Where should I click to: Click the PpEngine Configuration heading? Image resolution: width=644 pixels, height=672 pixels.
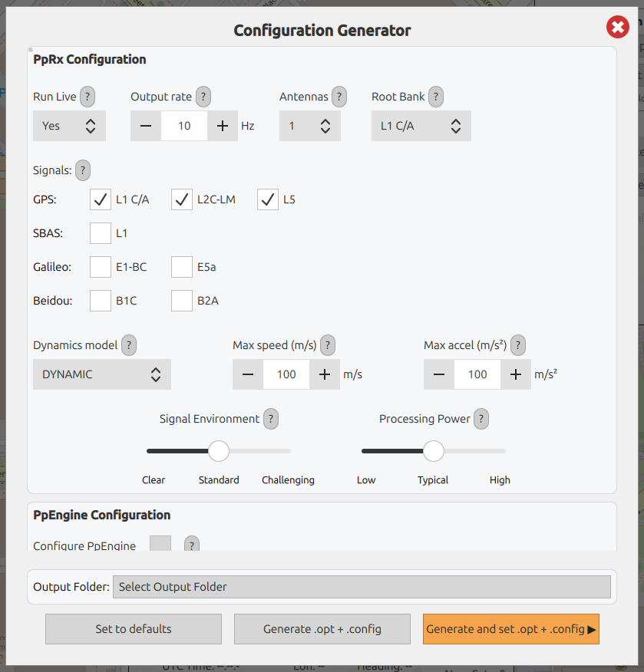[102, 515]
